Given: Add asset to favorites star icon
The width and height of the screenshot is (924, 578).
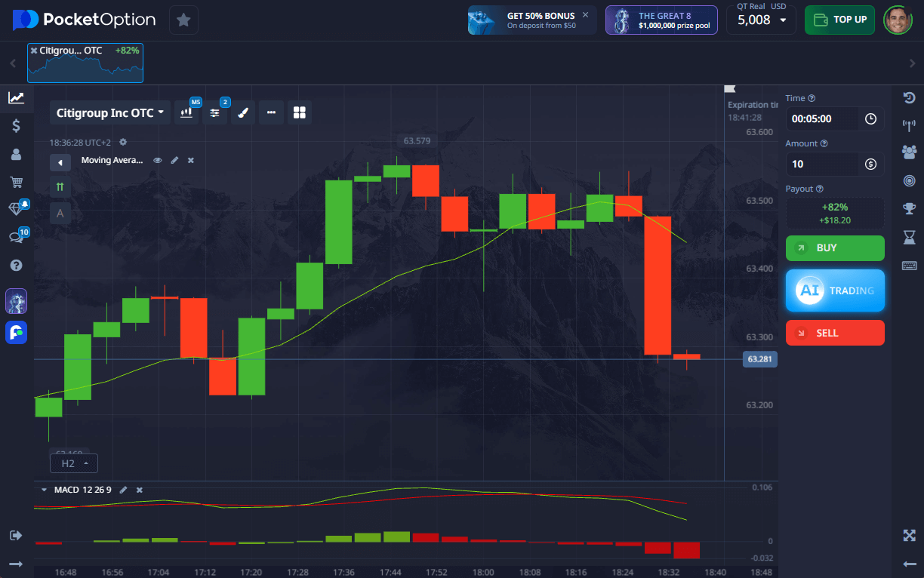Looking at the screenshot, I should click(183, 20).
